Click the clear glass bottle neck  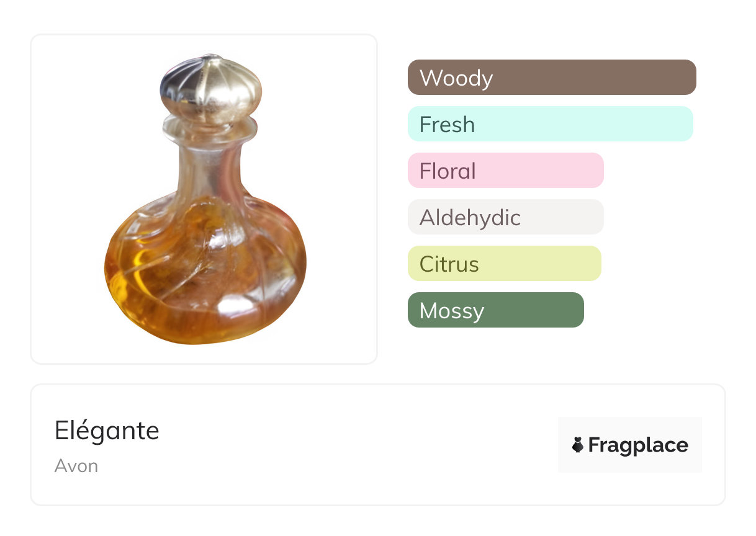(x=209, y=164)
